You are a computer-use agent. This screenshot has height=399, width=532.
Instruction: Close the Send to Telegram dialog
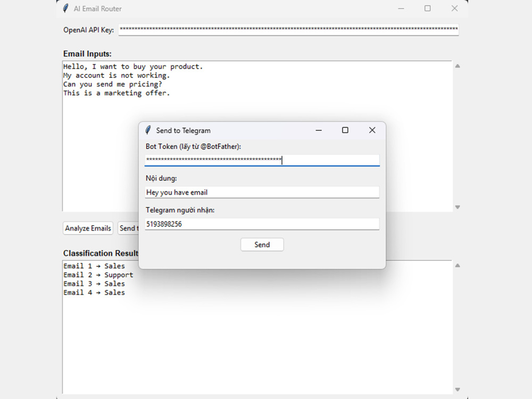click(372, 130)
